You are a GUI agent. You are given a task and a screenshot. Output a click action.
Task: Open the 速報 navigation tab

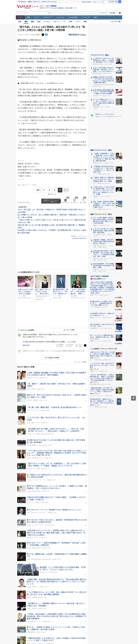pos(28,17)
